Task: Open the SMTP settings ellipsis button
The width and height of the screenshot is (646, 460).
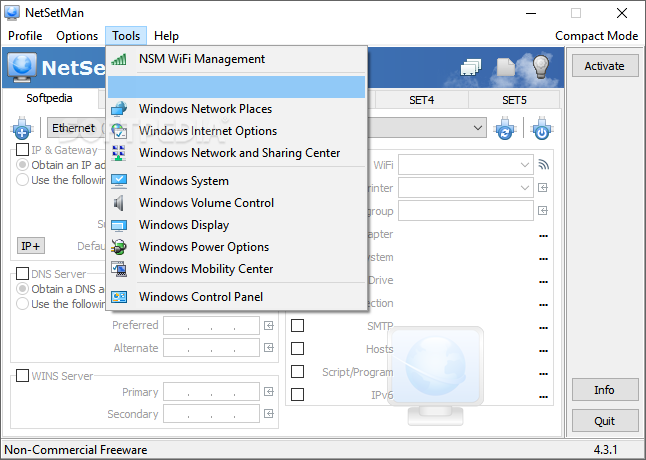Action: pos(543,328)
